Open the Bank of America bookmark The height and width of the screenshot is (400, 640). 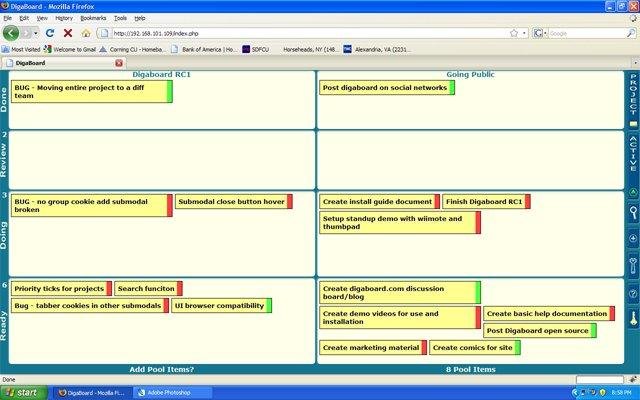[x=204, y=49]
